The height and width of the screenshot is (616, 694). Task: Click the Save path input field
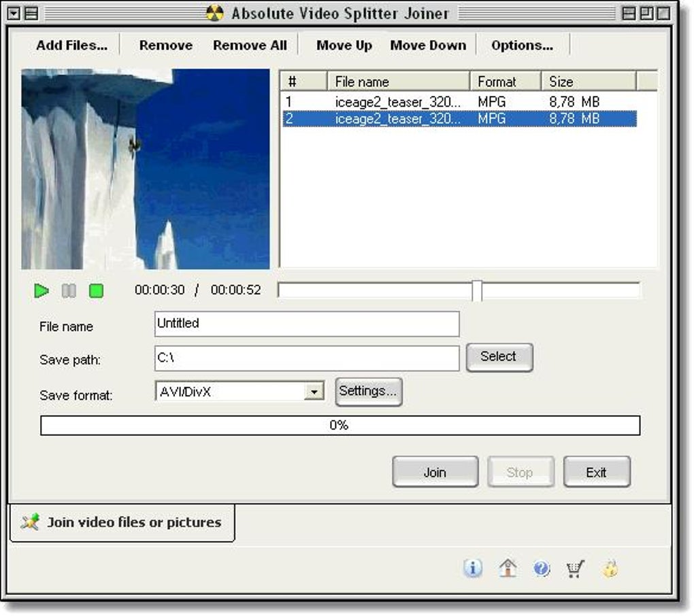[x=307, y=358]
